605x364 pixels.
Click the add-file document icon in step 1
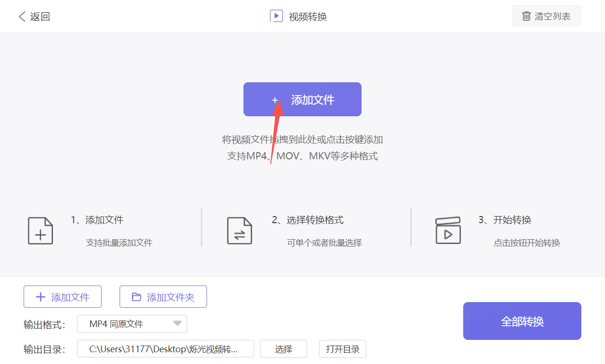point(40,230)
